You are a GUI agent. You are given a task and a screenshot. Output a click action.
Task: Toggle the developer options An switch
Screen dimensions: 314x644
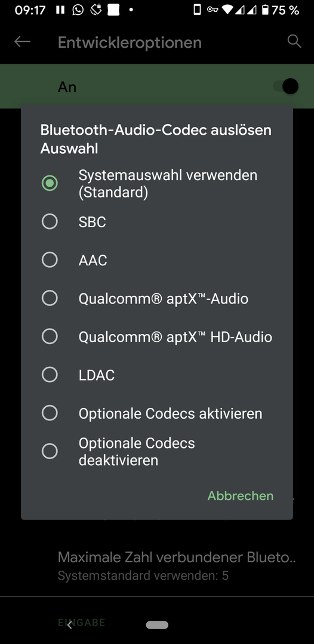click(x=287, y=86)
